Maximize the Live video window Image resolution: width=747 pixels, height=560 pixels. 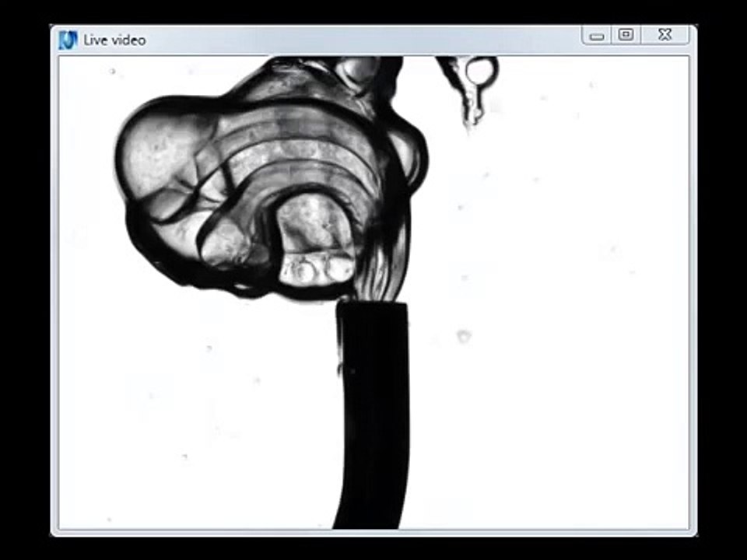click(626, 35)
